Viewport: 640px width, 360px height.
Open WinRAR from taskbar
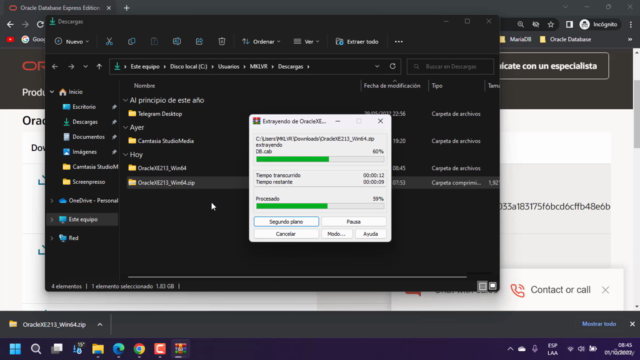point(180,349)
